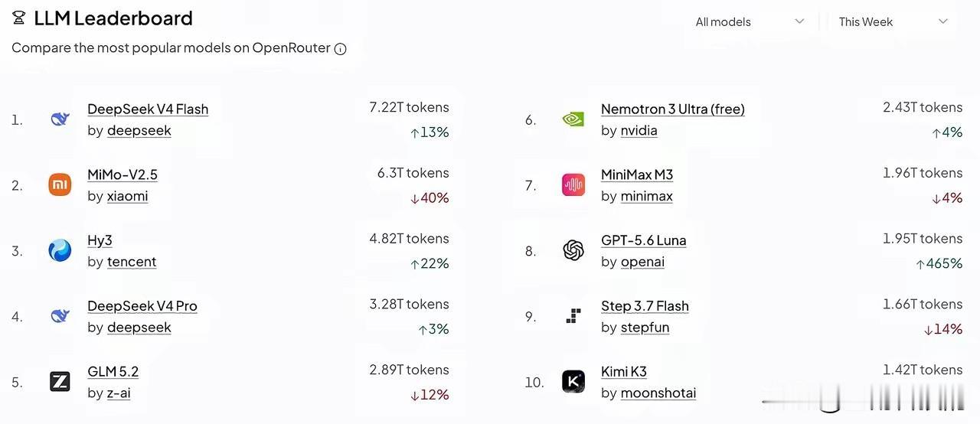Visit the tencent author link
980x424 pixels.
click(x=132, y=261)
